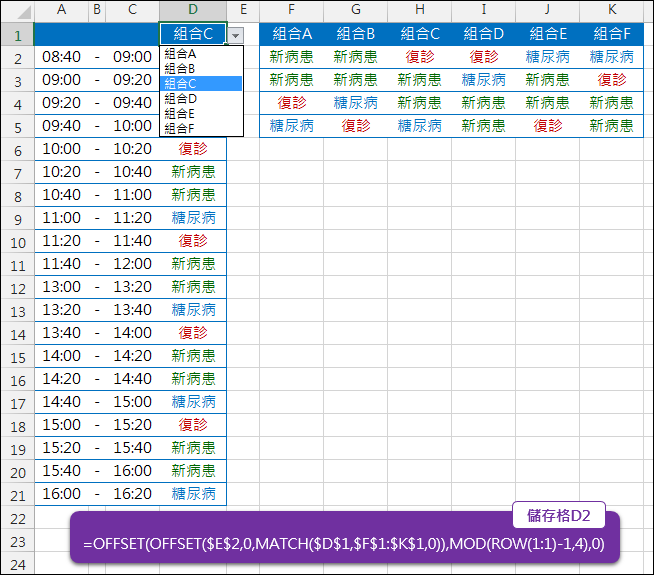Choose 組合B from the dropdown list
The height and width of the screenshot is (575, 654).
click(x=201, y=68)
